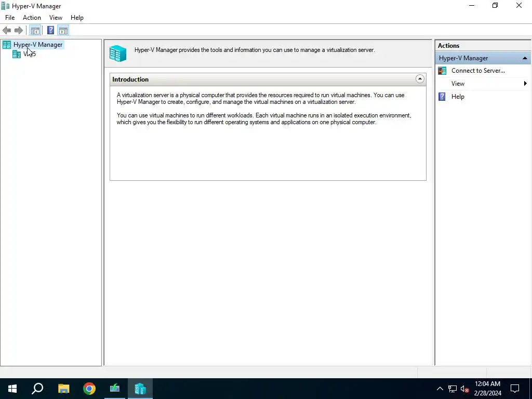Open File Explorer from the taskbar
Viewport: 532px width, 399px height.
click(x=63, y=389)
